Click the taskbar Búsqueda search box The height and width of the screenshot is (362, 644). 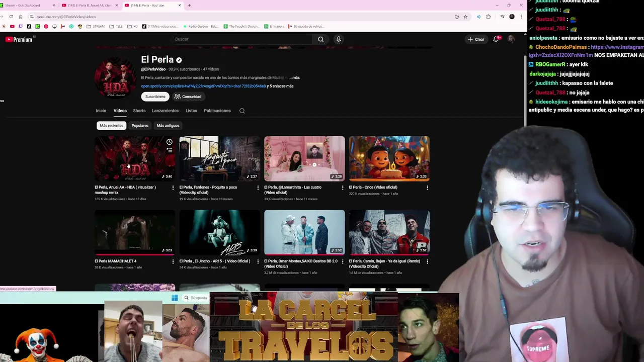pos(195,298)
